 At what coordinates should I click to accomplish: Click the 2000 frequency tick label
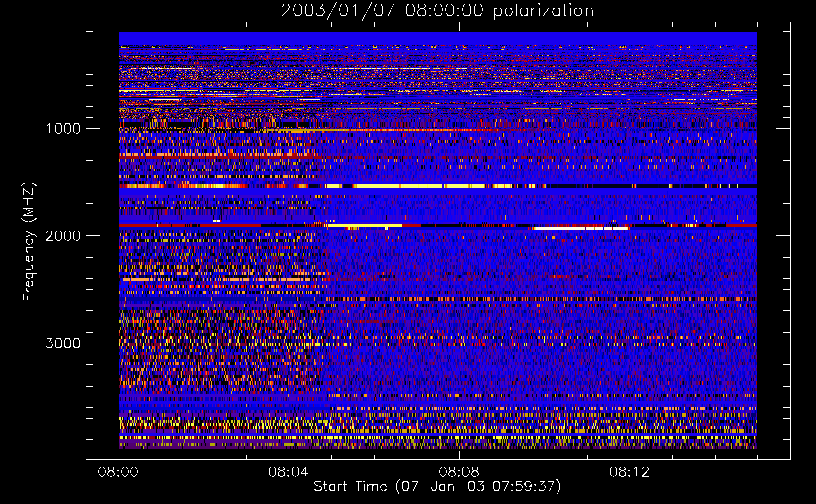[x=63, y=236]
